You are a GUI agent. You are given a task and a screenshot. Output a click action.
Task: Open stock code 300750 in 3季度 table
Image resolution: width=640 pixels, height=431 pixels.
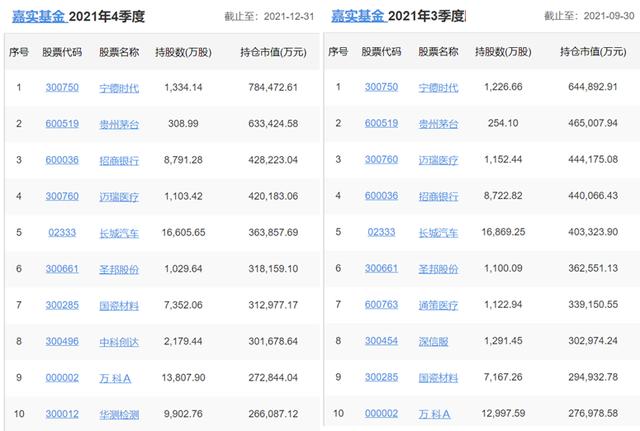381,87
